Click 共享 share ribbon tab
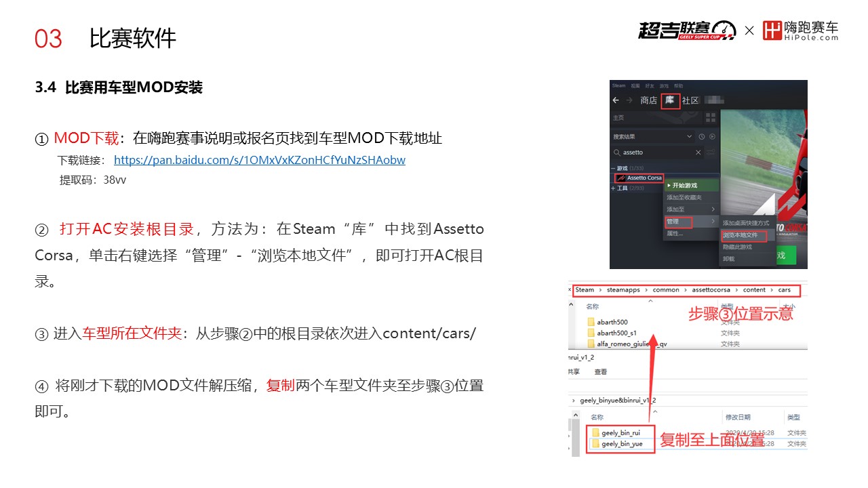Screen dimensions: 868x488 point(574,371)
